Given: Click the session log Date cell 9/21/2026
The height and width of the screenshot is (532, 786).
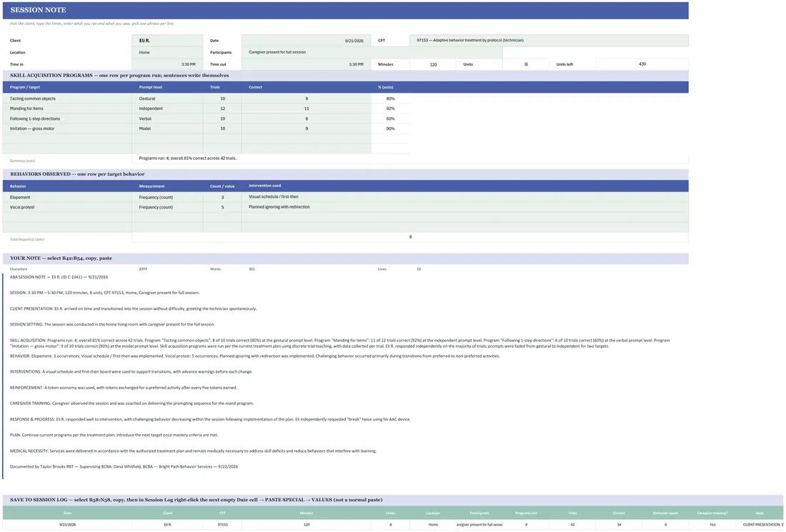Looking at the screenshot, I should (67, 524).
